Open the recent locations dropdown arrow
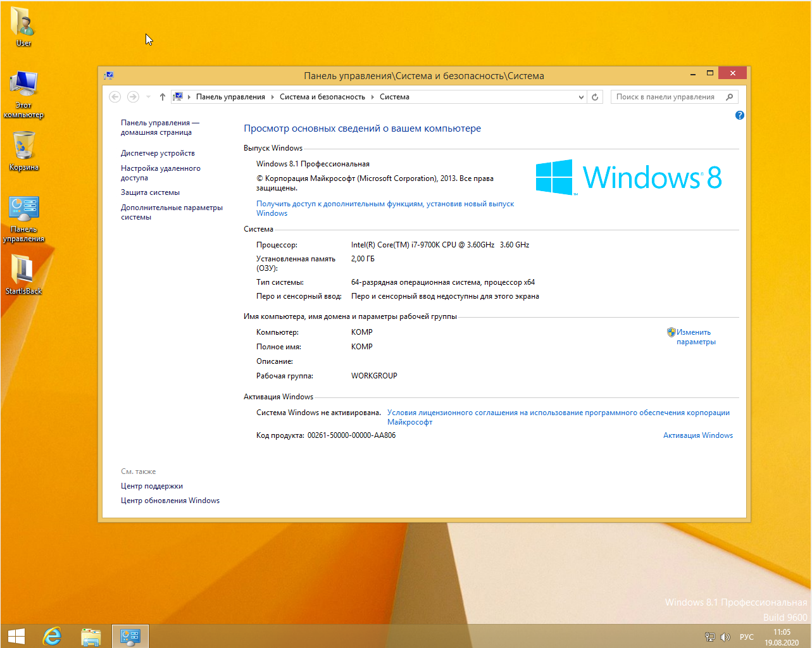This screenshot has height=648, width=812. coord(148,97)
